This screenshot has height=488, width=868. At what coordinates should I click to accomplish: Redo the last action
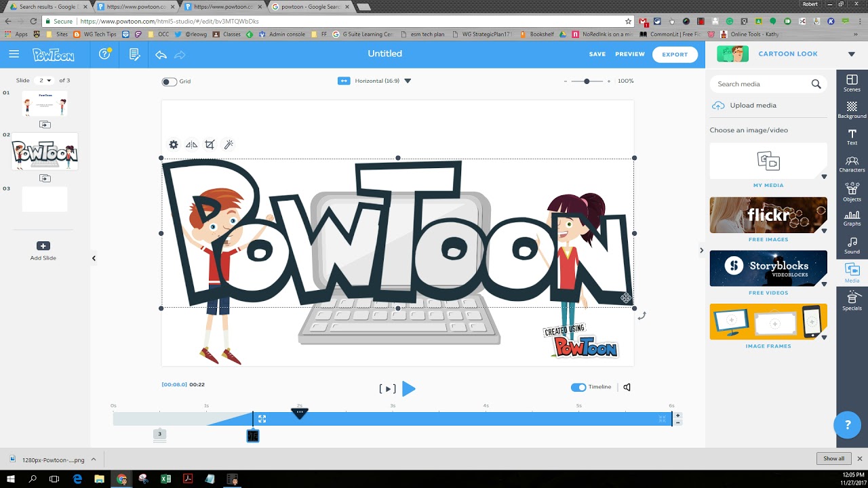coord(180,54)
